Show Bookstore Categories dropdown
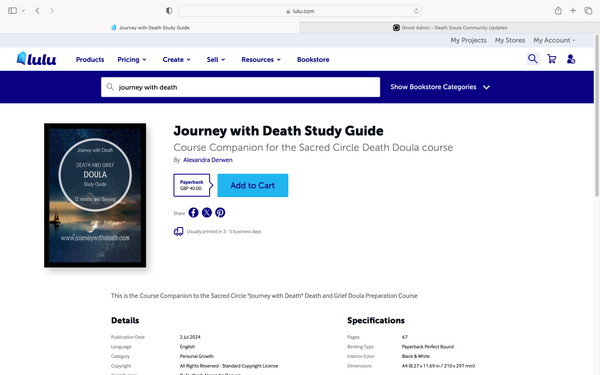This screenshot has width=600, height=375. click(x=440, y=87)
